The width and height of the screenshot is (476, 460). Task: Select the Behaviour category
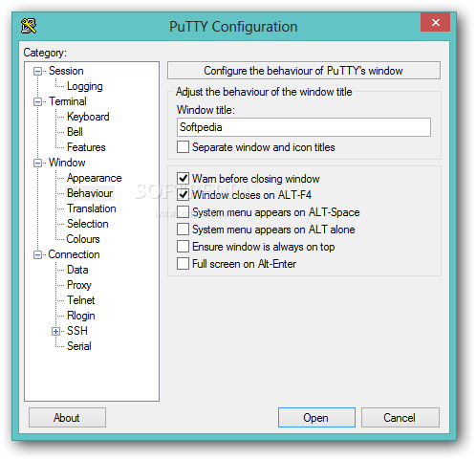(x=90, y=193)
